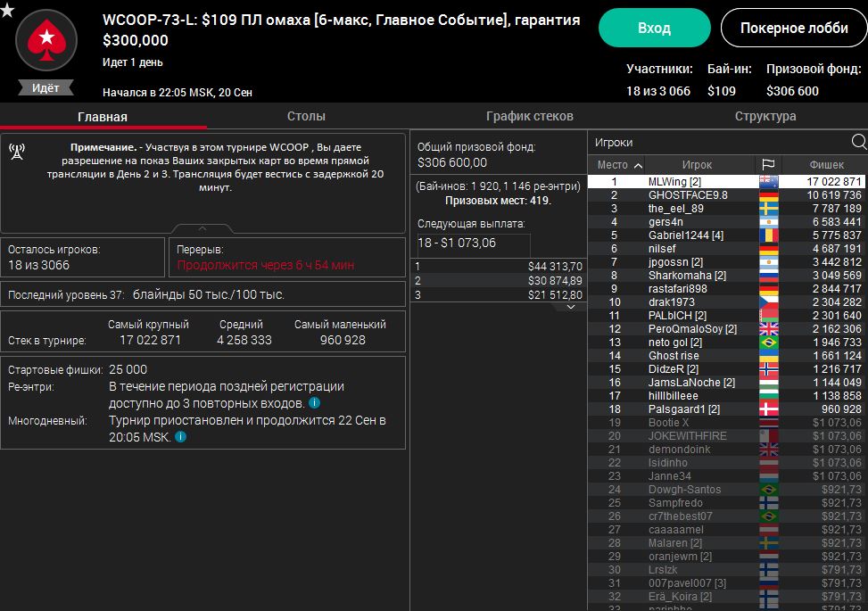Viewport: 868px width, 611px height.
Task: Click Sharkomaha's Russian flag
Action: click(x=768, y=275)
